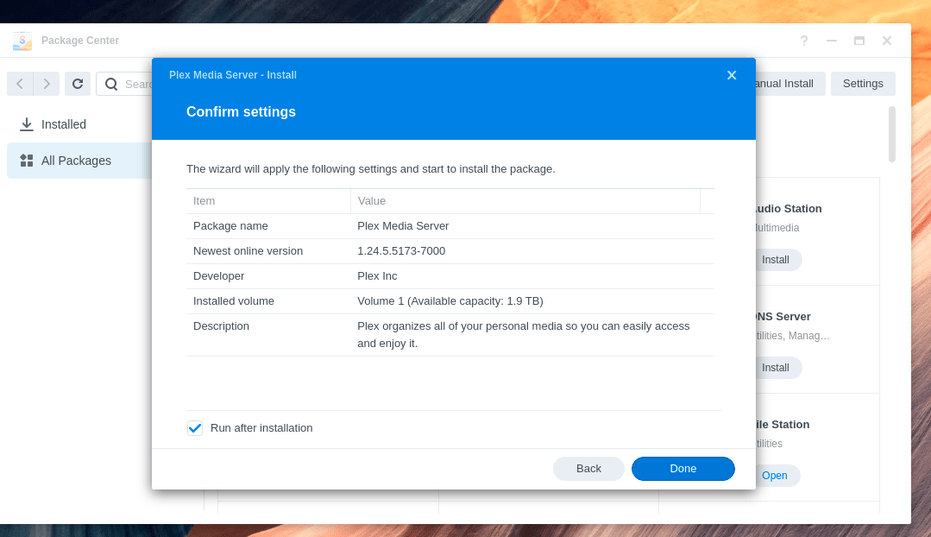
Task: Install the Audio Station package
Action: pos(778,260)
